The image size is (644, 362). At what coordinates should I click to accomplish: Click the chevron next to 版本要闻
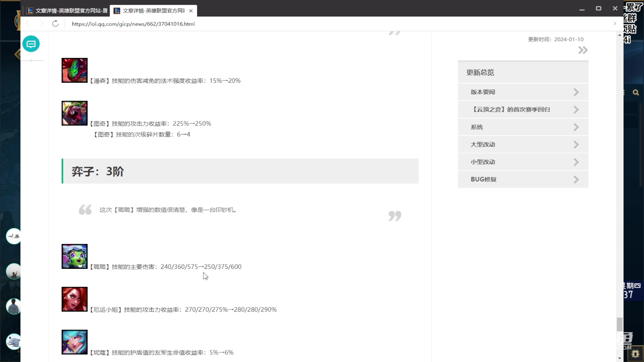point(576,92)
